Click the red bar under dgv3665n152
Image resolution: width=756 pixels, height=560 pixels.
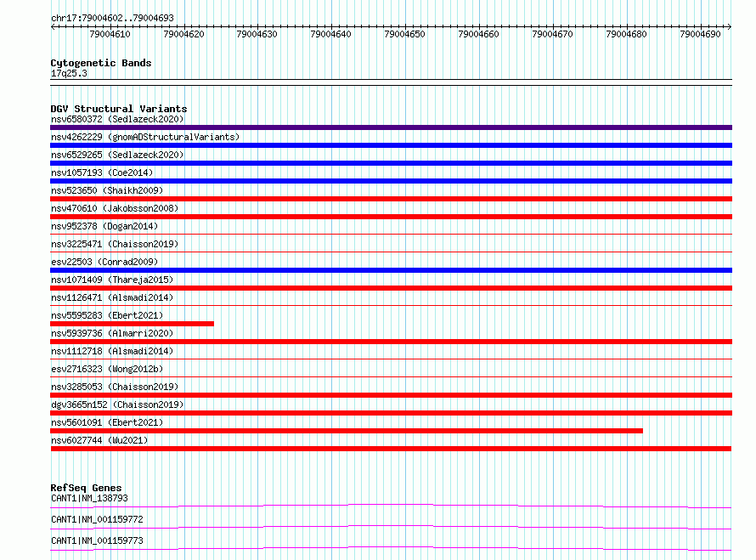click(391, 413)
